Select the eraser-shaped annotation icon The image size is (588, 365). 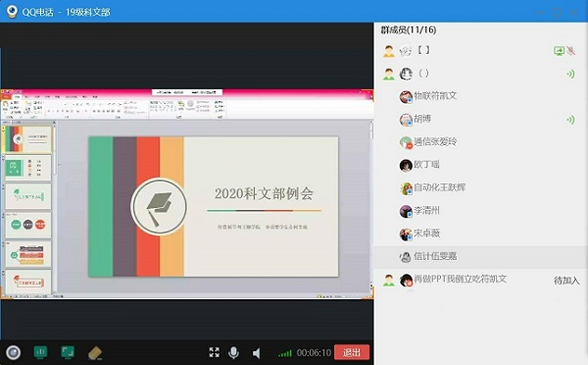coord(95,353)
